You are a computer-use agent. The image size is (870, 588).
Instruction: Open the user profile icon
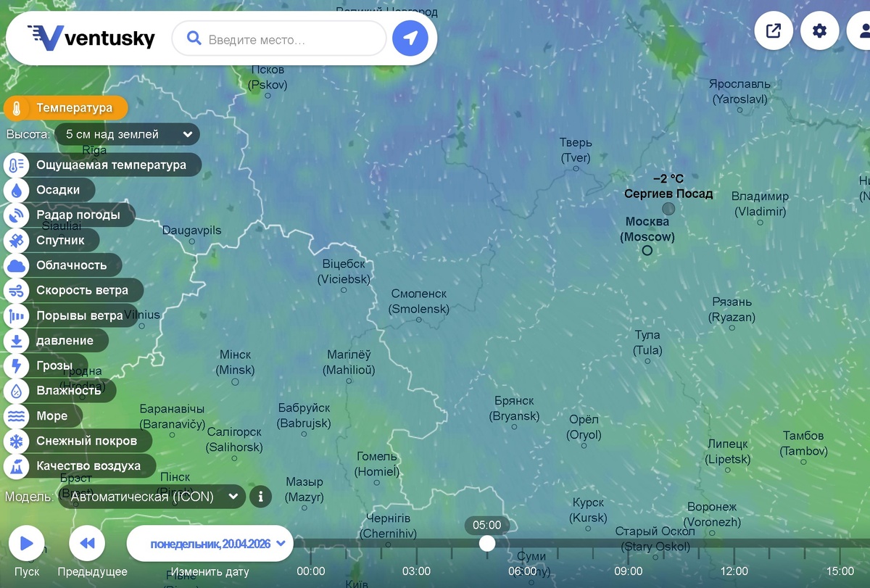[x=863, y=31]
